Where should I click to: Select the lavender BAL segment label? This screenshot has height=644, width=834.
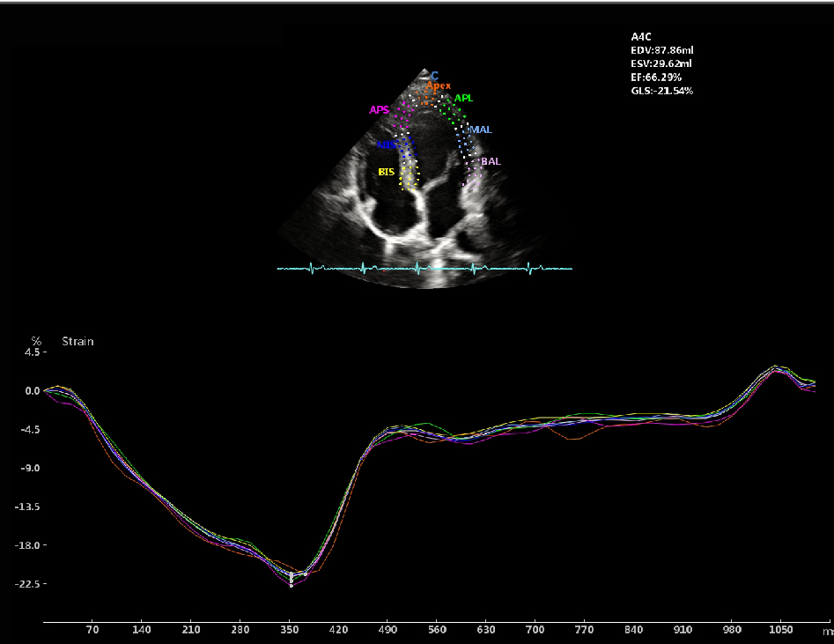(x=491, y=162)
